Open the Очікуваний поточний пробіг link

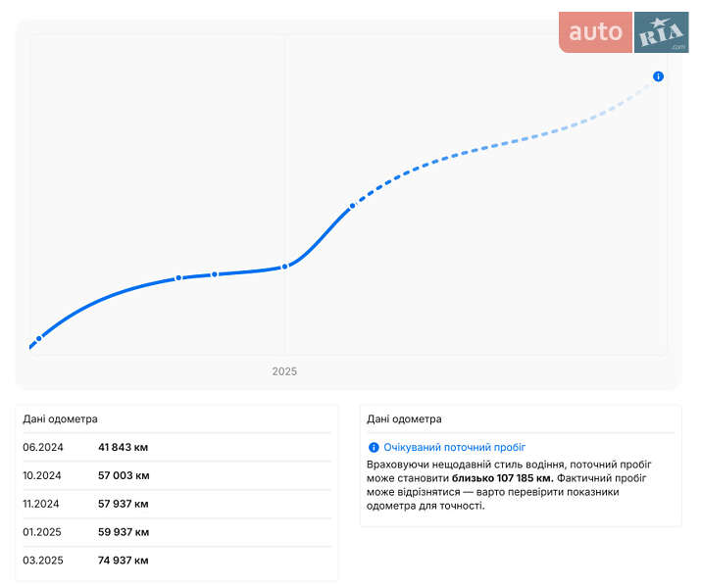point(454,447)
